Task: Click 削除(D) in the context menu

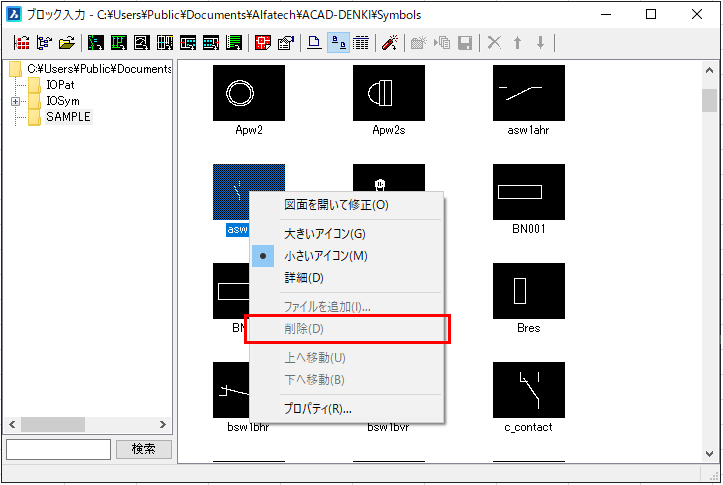Action: coord(347,329)
